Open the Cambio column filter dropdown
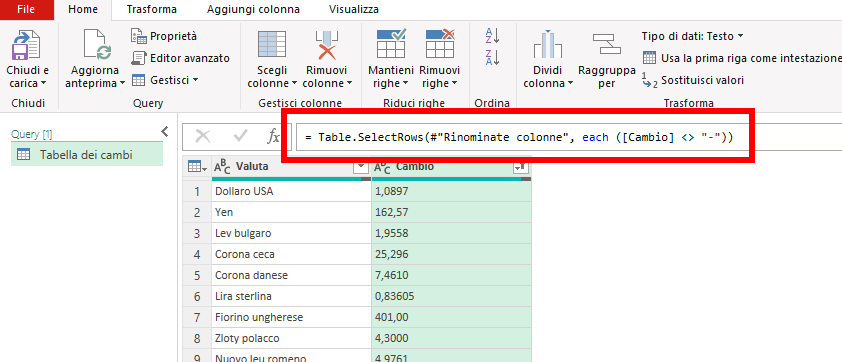 click(521, 168)
